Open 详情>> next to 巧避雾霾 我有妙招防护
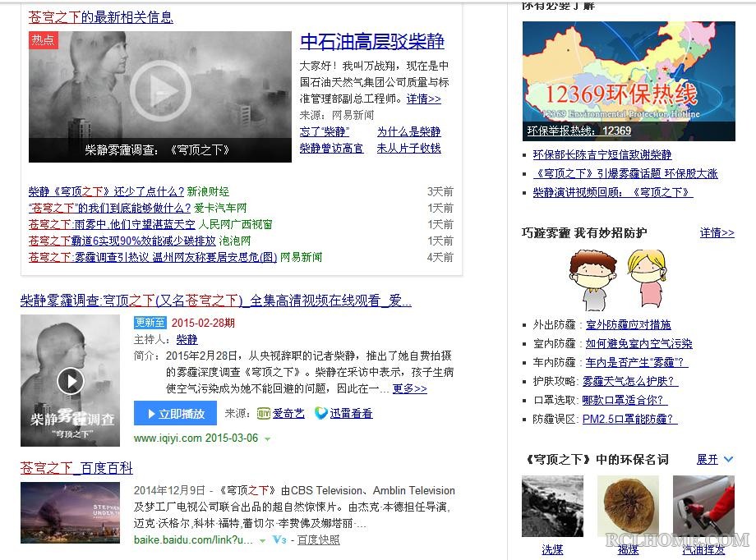Image resolution: width=756 pixels, height=560 pixels. click(717, 233)
